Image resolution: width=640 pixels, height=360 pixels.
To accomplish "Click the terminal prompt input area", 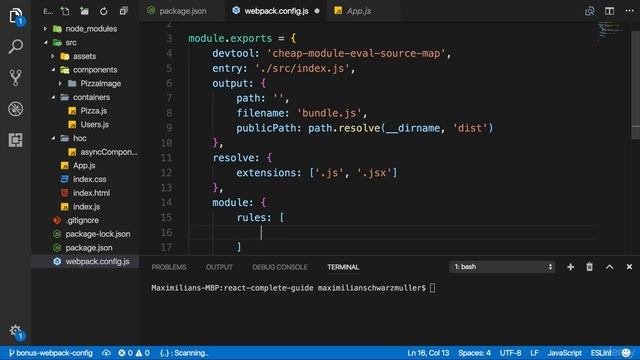I will tap(432, 288).
